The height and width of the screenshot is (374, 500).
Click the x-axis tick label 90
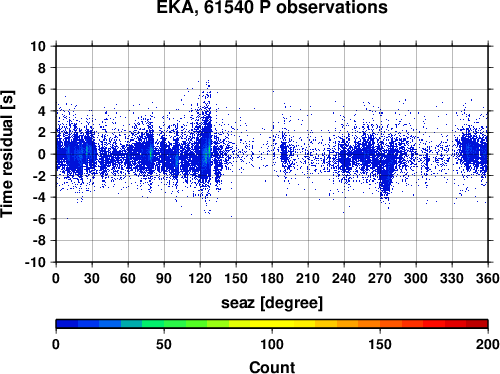pos(164,278)
